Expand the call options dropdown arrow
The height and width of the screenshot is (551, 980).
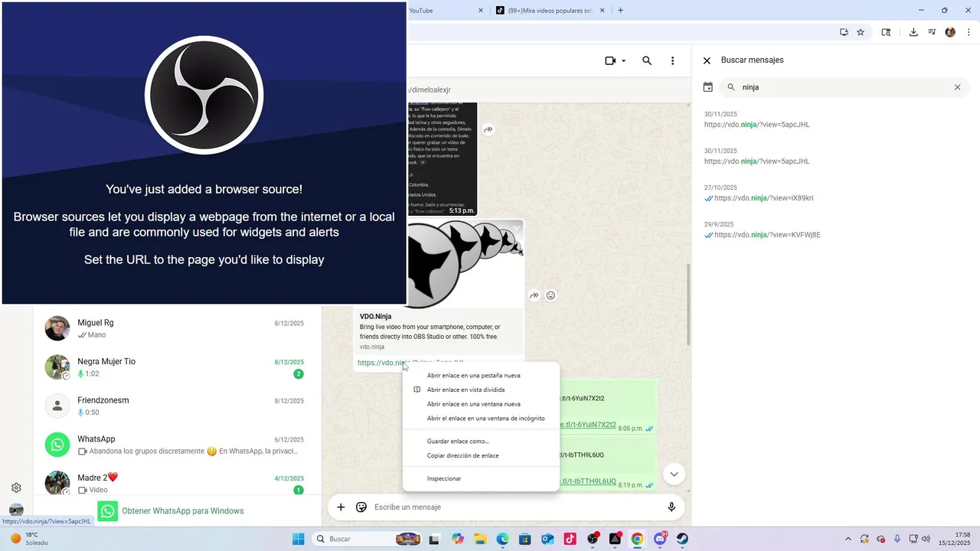624,60
